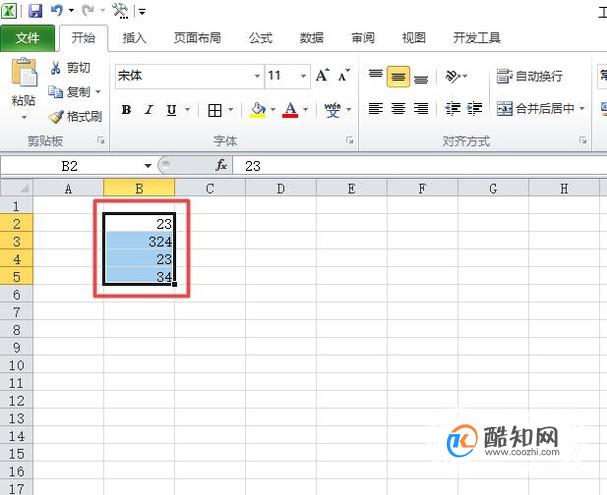The width and height of the screenshot is (607, 495).
Task: Toggle Align Text Left icon
Action: point(376,109)
